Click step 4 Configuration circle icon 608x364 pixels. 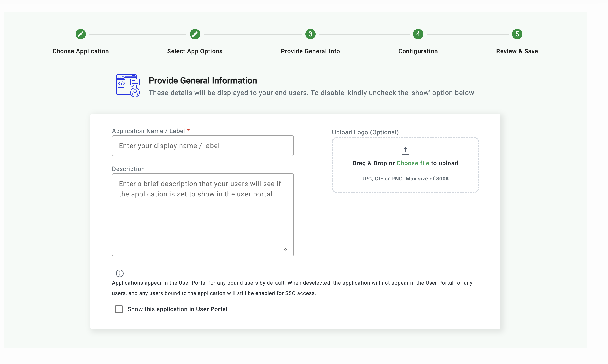pyautogui.click(x=418, y=34)
